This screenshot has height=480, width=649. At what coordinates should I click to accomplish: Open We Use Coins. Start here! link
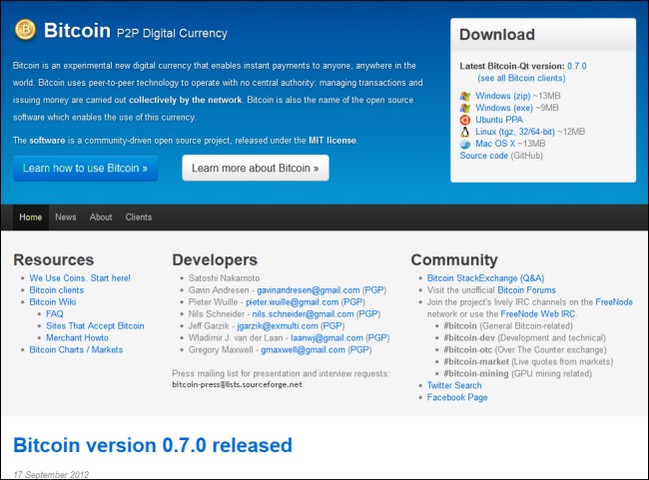coord(80,278)
